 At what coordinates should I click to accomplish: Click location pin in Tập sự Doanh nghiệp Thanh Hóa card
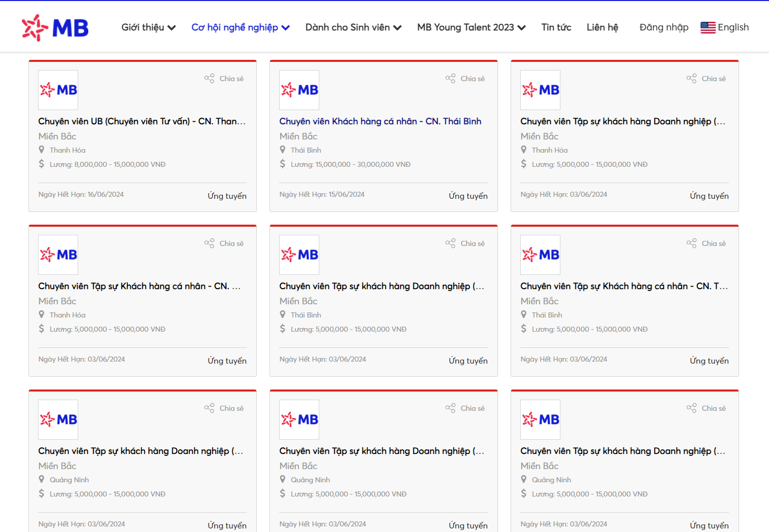[524, 150]
